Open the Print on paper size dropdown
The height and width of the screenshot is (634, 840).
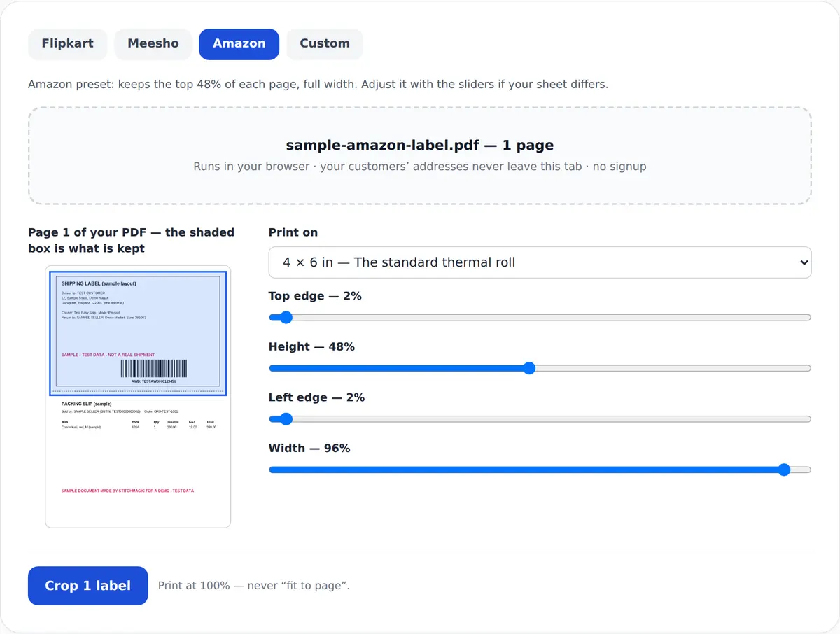pos(540,262)
